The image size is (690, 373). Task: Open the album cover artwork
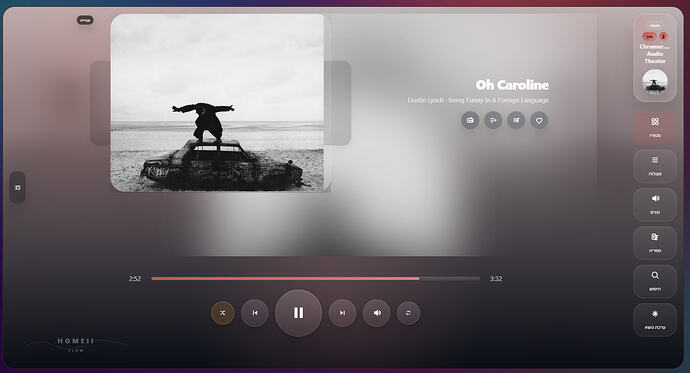(x=217, y=103)
